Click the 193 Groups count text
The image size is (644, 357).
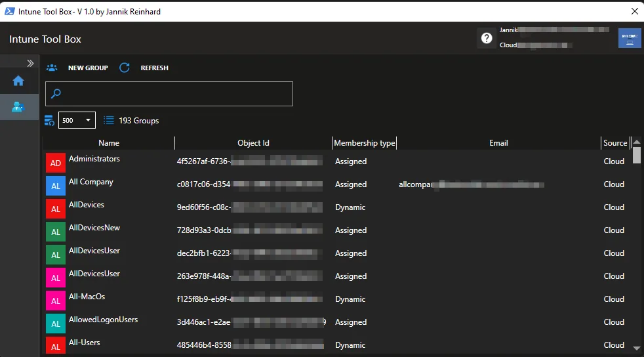[139, 121]
